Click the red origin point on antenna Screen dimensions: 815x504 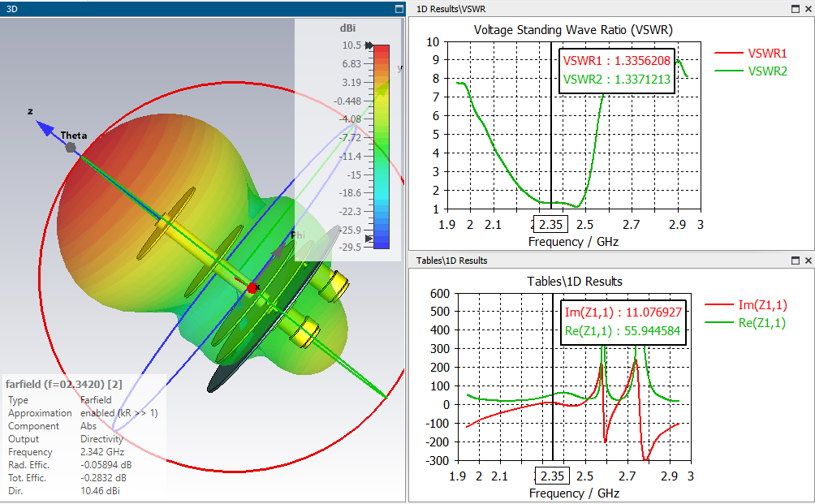click(x=252, y=288)
